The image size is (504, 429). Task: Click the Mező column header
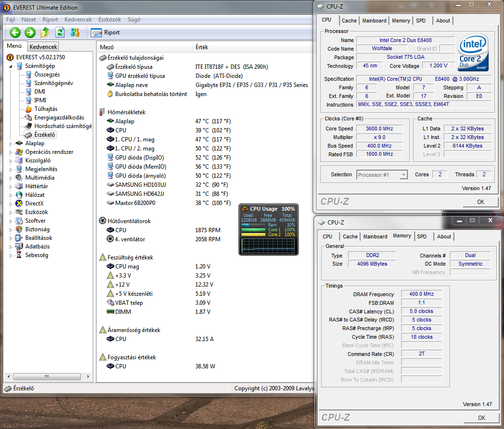(145, 47)
